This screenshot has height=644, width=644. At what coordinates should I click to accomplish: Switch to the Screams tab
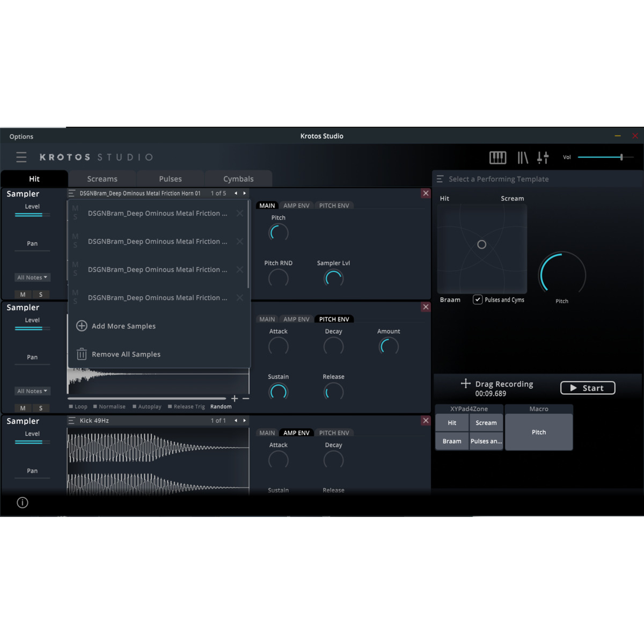click(x=102, y=179)
